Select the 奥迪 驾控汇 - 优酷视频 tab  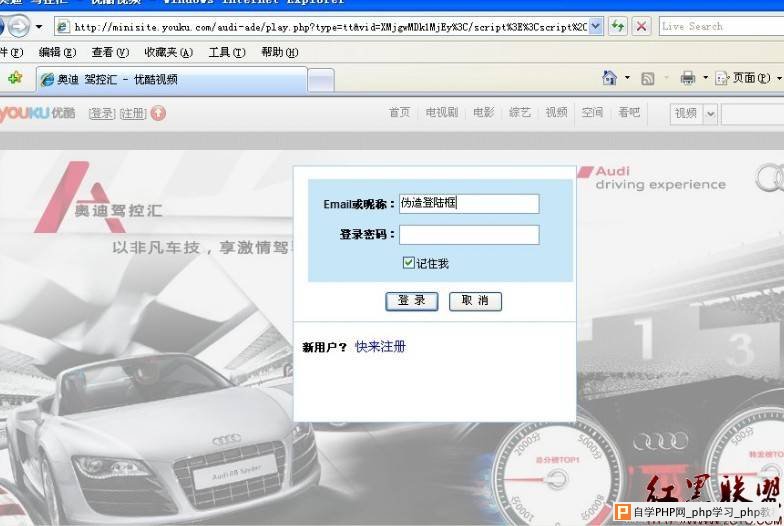172,80
